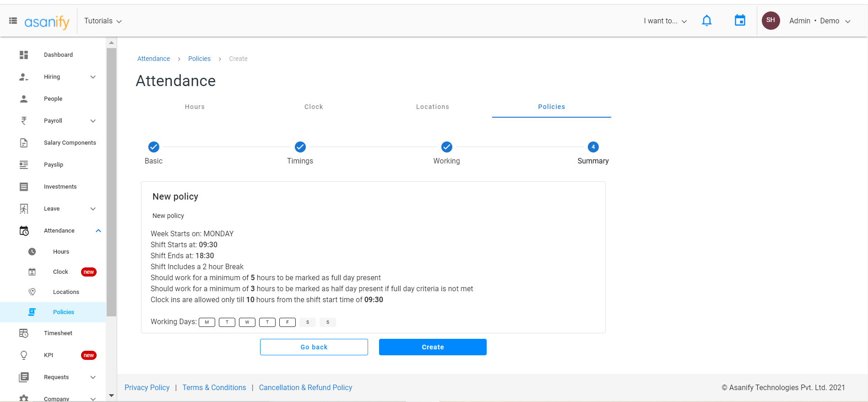Expand the 'I want to...' dropdown
This screenshot has height=402, width=868.
point(665,21)
